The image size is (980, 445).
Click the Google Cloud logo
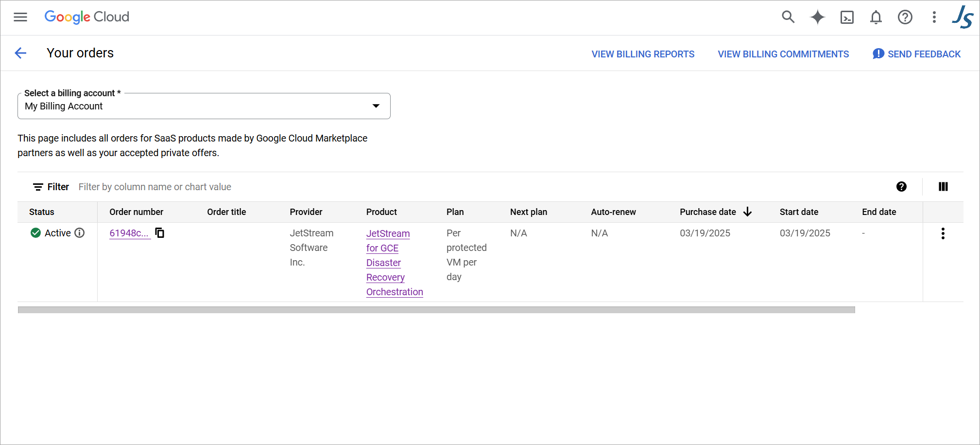(87, 17)
